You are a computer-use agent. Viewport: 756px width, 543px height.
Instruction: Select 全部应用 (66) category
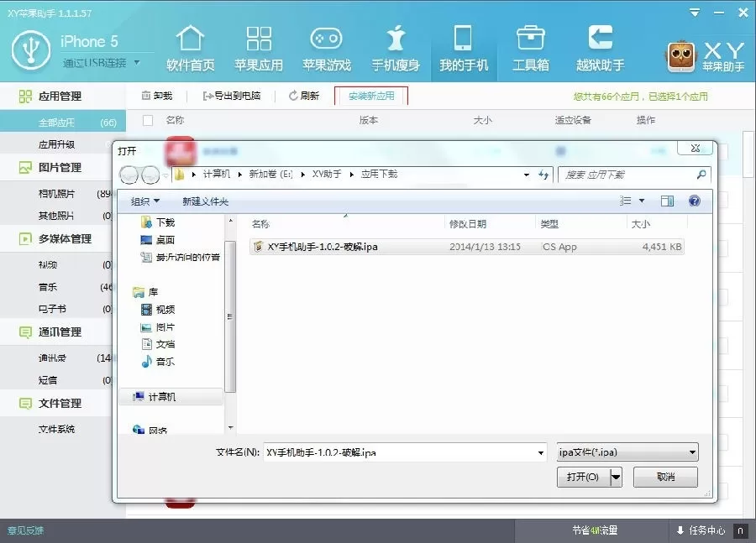[63, 123]
